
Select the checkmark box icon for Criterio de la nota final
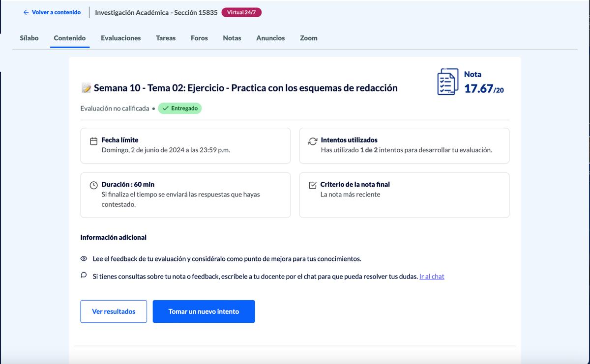[x=312, y=185]
